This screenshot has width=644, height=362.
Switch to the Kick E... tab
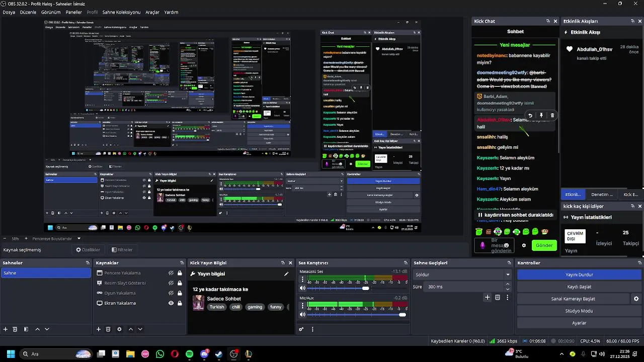630,194
